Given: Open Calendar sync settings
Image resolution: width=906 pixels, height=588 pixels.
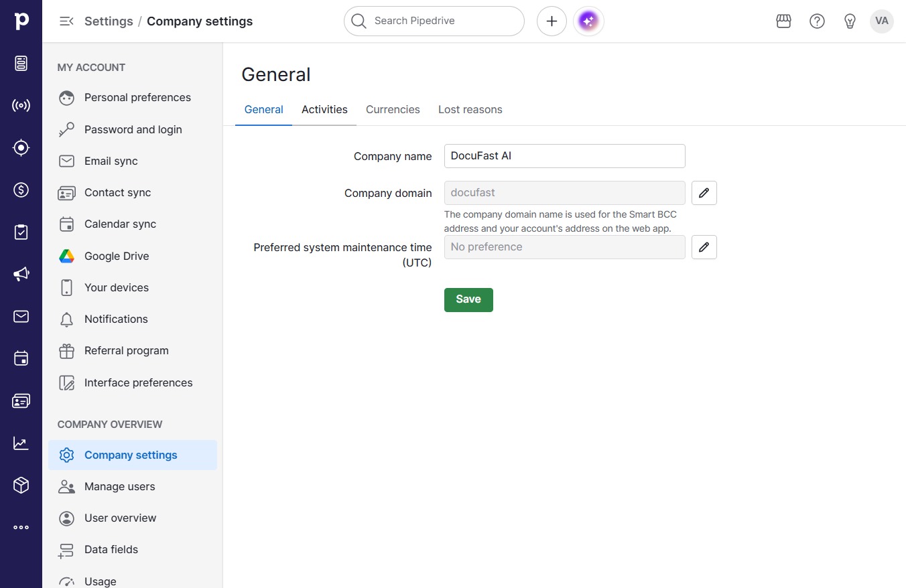Looking at the screenshot, I should 133,224.
